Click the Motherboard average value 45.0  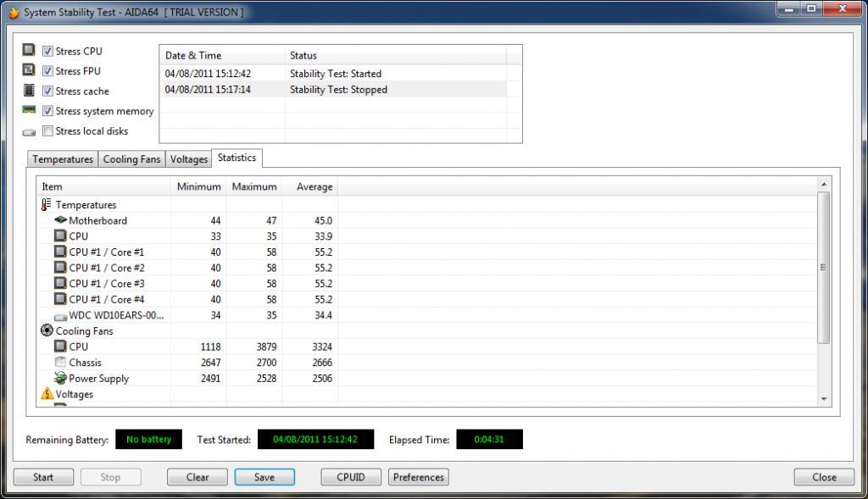[323, 221]
